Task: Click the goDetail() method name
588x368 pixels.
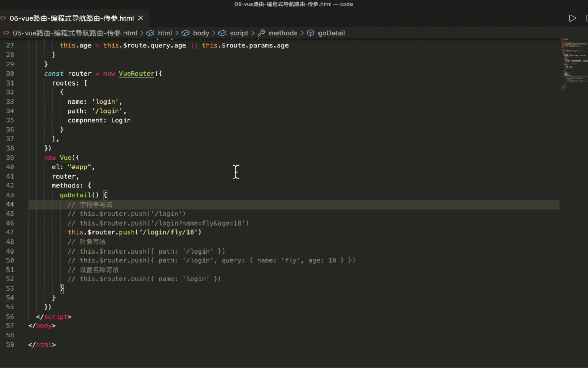Action: [x=76, y=195]
